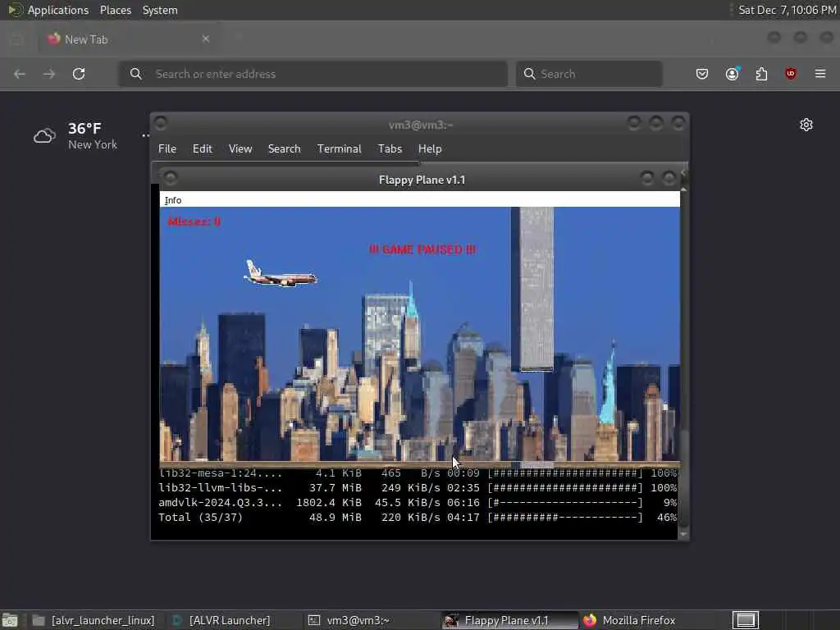
Task: Click the show desktop icon in taskbar
Action: (10, 620)
